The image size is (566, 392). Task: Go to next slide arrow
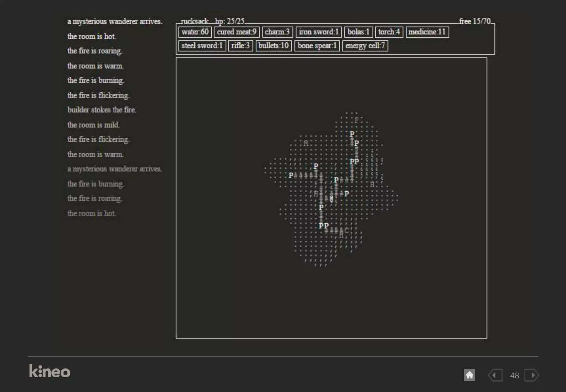[531, 375]
